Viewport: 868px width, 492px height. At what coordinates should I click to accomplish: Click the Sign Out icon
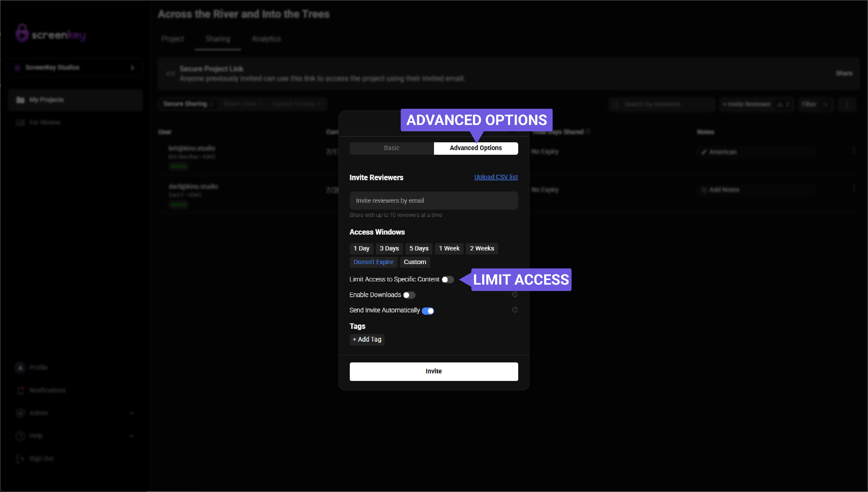20,458
